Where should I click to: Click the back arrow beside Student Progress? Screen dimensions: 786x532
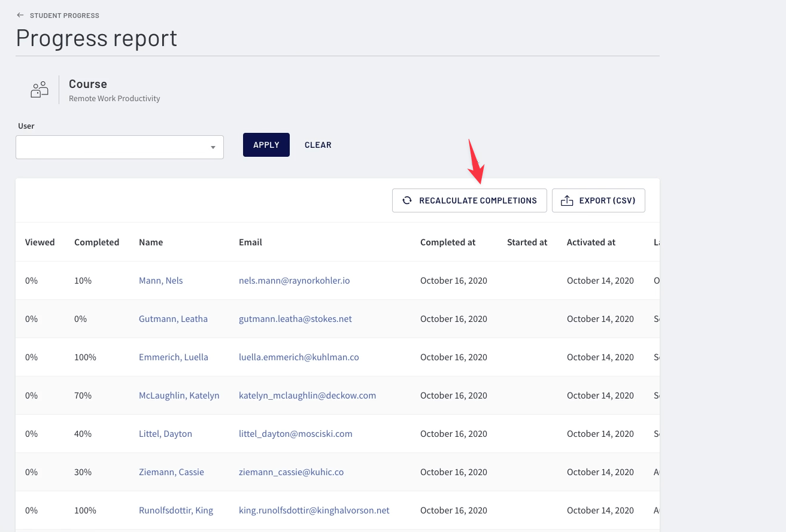20,15
